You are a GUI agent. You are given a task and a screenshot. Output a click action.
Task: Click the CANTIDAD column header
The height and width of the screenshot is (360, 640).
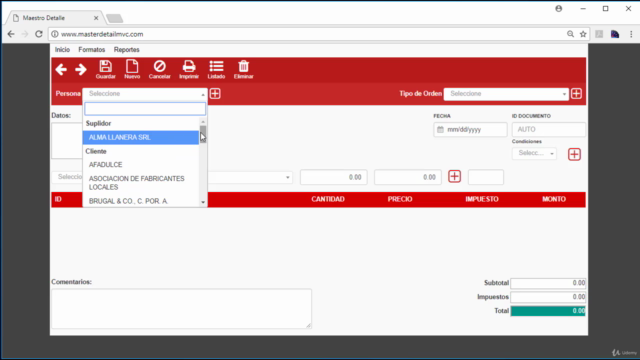pyautogui.click(x=328, y=199)
